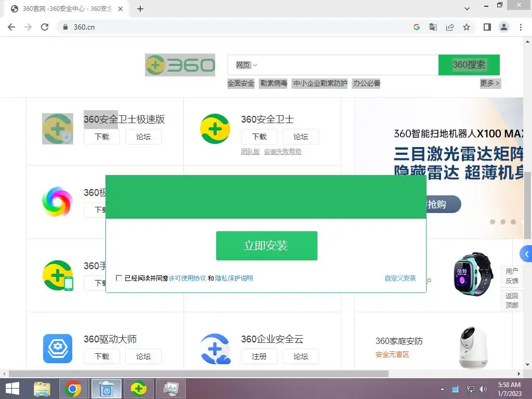Share this page via share icon
Image resolution: width=532 pixels, height=399 pixels.
click(450, 27)
